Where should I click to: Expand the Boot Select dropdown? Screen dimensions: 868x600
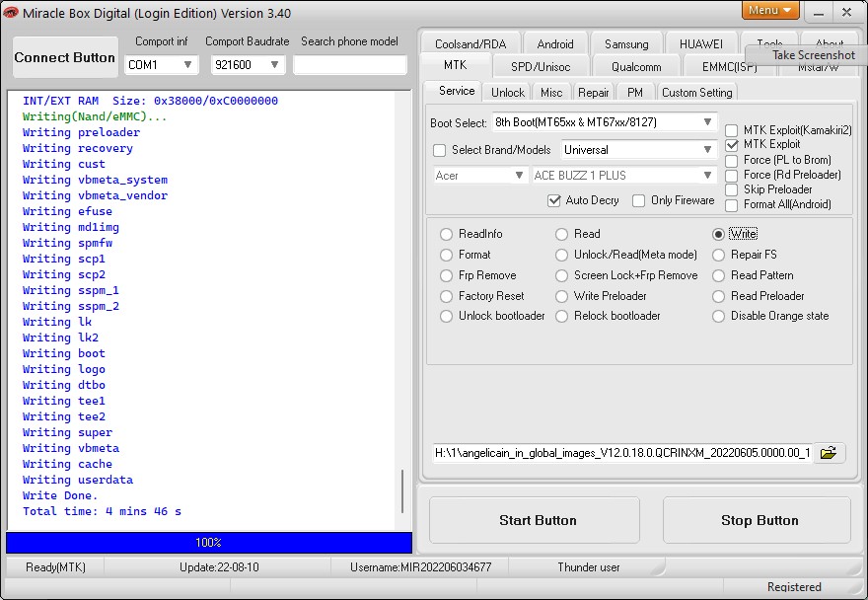tap(605, 122)
